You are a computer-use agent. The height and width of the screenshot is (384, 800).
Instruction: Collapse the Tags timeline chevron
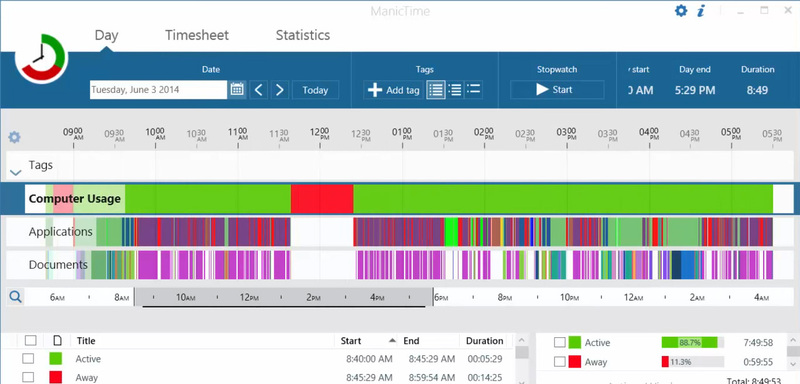click(16, 173)
